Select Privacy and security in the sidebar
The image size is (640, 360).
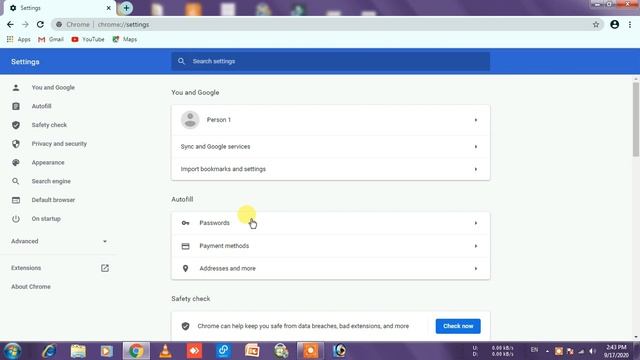59,144
